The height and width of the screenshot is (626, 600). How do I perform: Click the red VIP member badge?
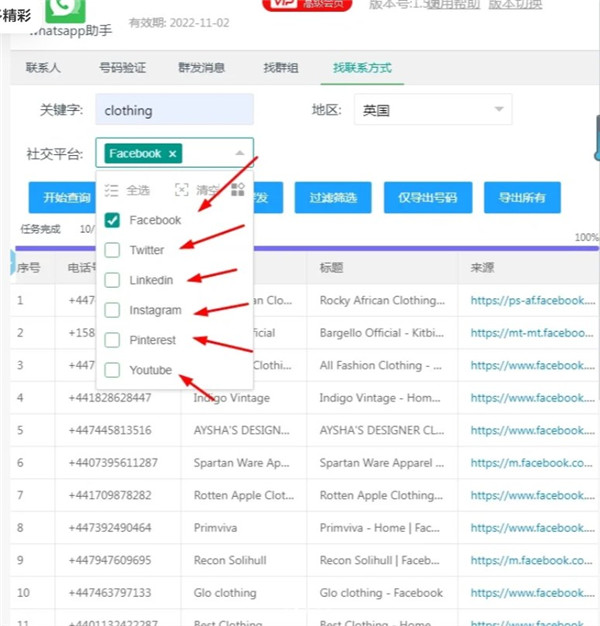[297, 5]
